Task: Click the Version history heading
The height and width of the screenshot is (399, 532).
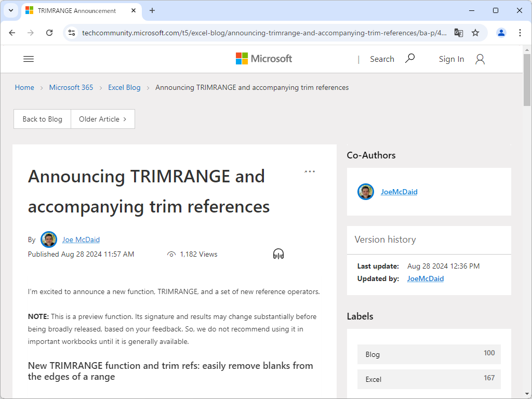Action: pyautogui.click(x=385, y=240)
